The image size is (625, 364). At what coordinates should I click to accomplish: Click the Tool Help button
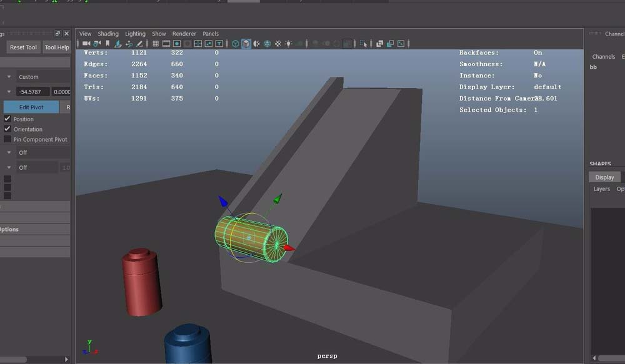[x=57, y=47]
